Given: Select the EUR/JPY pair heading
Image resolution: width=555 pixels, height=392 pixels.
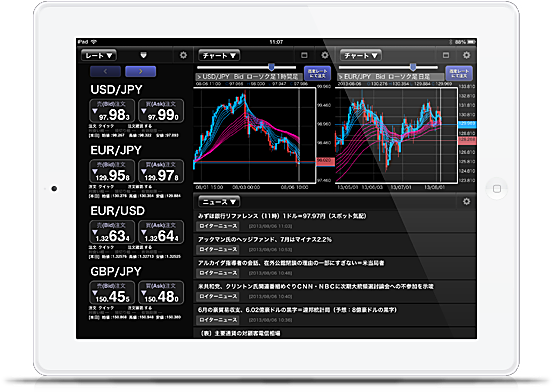Looking at the screenshot, I should coord(116,150).
